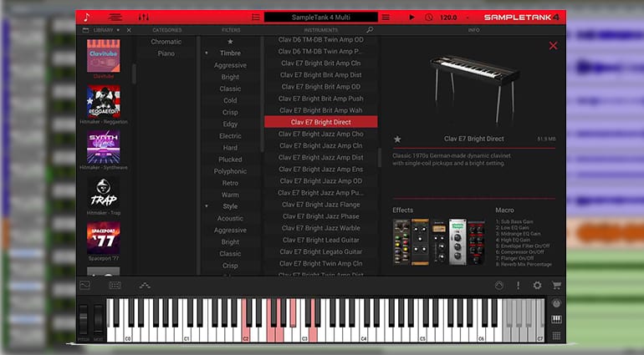
Task: Load Clav E7 Bright Jazz Warble
Action: pyautogui.click(x=321, y=228)
